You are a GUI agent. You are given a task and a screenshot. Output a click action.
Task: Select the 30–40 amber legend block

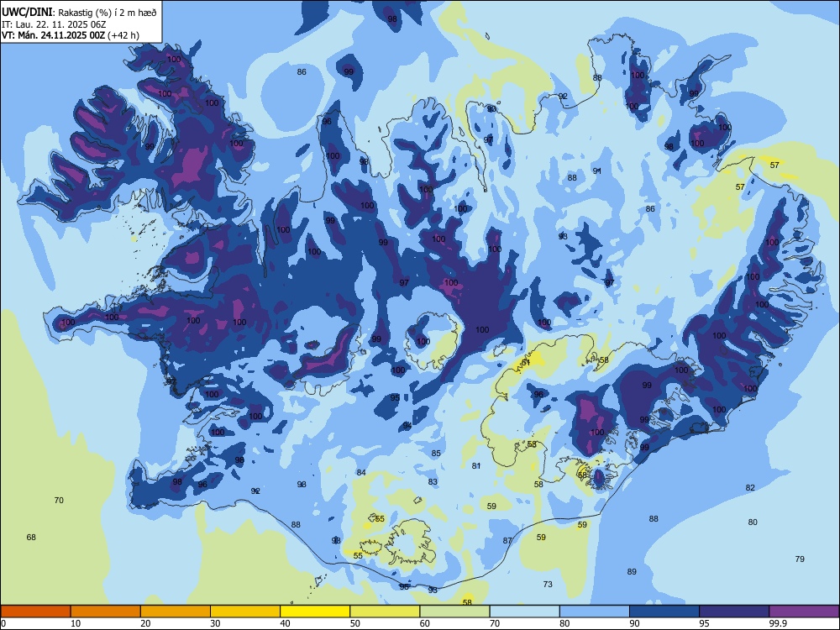click(x=245, y=612)
